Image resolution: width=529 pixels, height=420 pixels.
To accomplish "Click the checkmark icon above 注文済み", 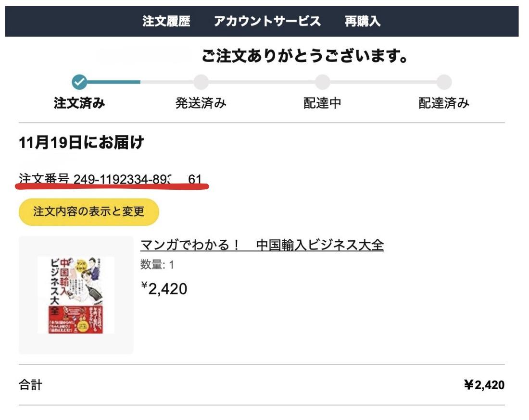I will tap(80, 82).
